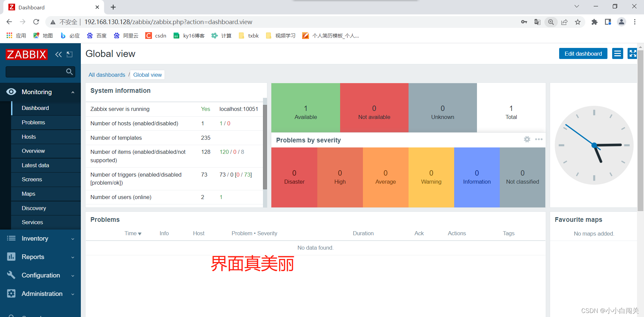Open Discovery in Monitoring menu
644x317 pixels.
[46, 208]
